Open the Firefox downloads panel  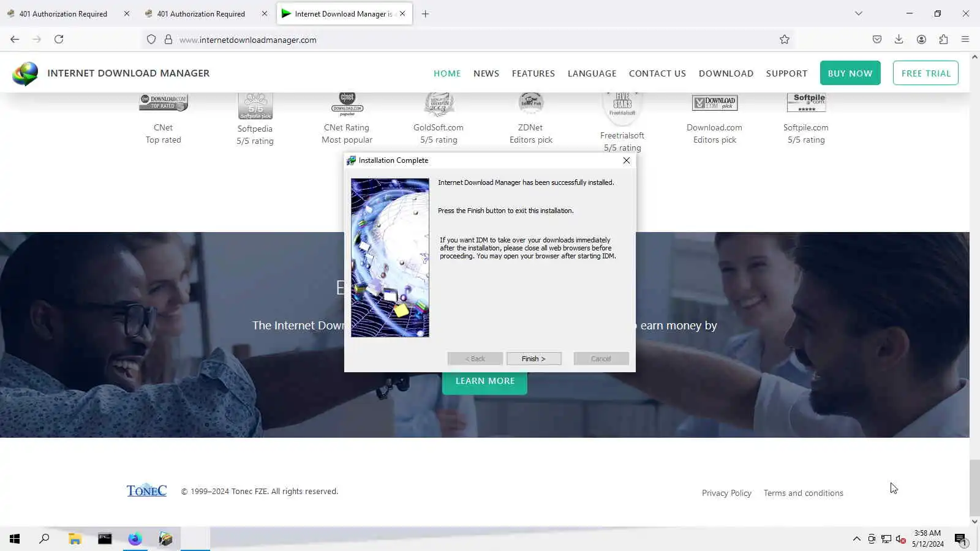tap(899, 39)
